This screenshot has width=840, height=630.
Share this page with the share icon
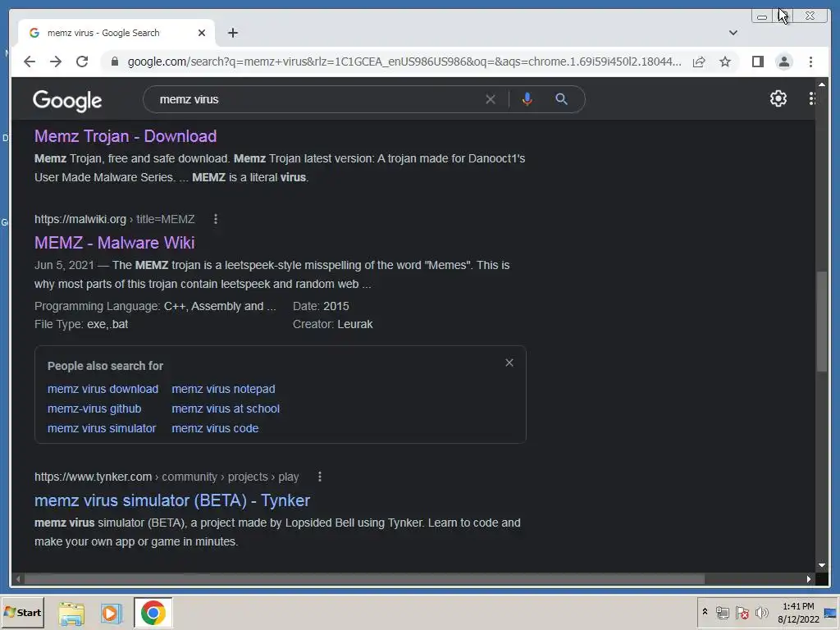click(699, 62)
